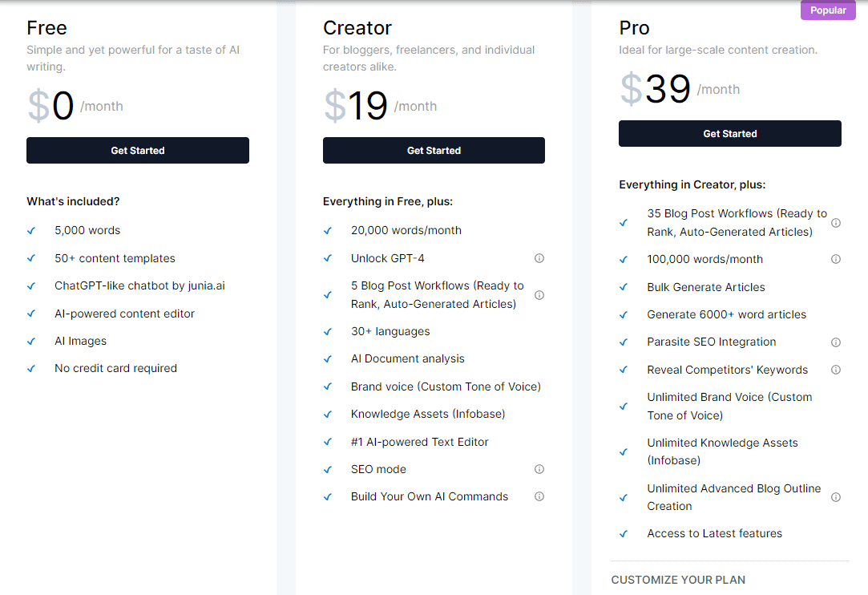Viewport: 868px width, 595px height.
Task: Click info icon beside Parasite SEO Integration
Action: pyautogui.click(x=836, y=342)
